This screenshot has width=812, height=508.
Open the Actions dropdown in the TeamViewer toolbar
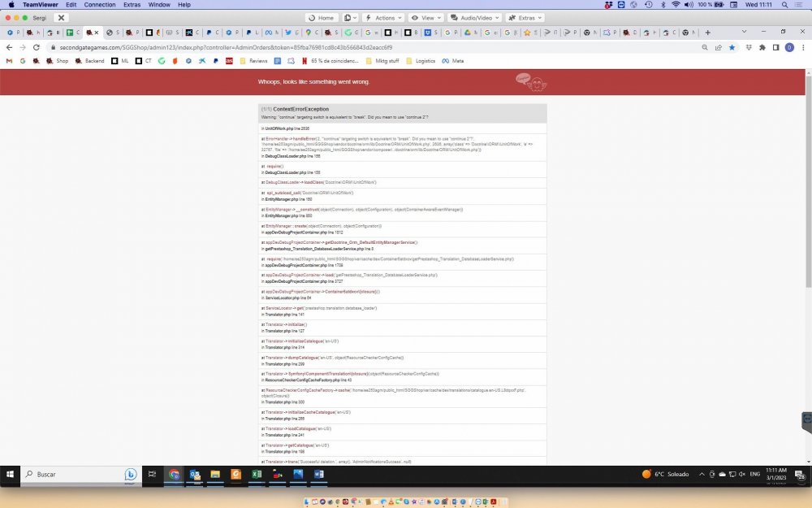(382, 17)
